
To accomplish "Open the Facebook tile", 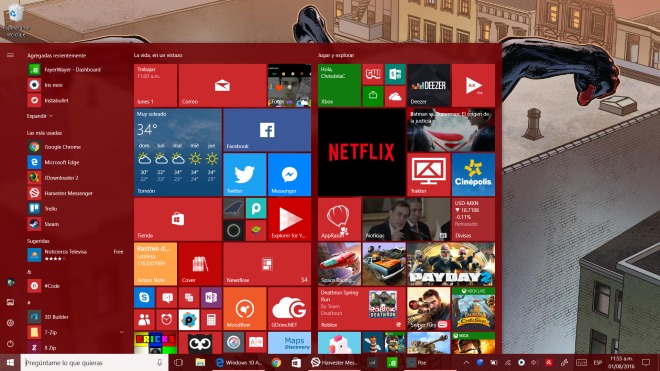I will pyautogui.click(x=267, y=130).
